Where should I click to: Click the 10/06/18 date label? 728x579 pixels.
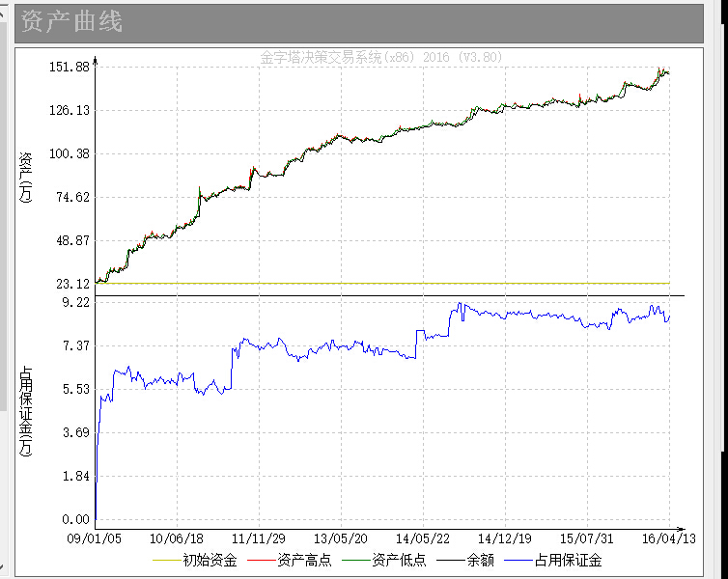(x=177, y=538)
